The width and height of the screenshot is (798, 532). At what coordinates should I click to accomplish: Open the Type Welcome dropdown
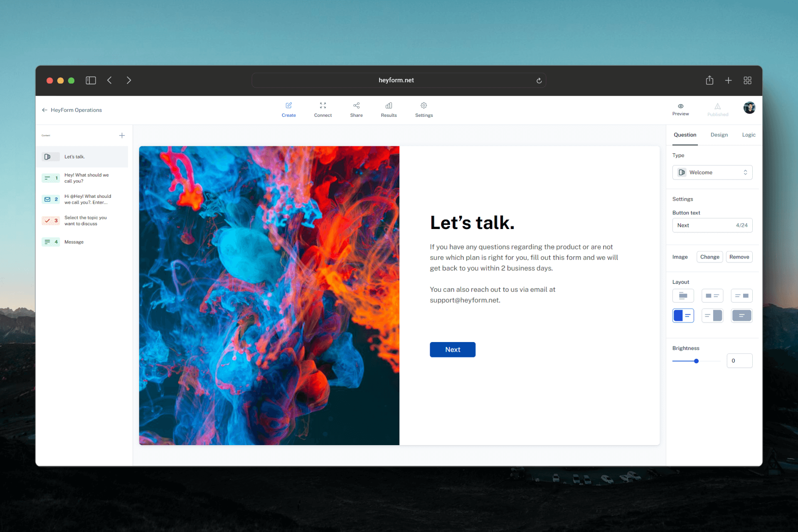coord(711,172)
